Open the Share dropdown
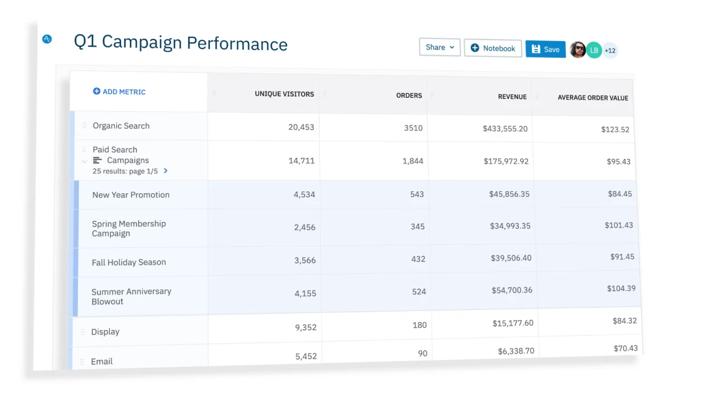711x400 pixels. point(439,47)
